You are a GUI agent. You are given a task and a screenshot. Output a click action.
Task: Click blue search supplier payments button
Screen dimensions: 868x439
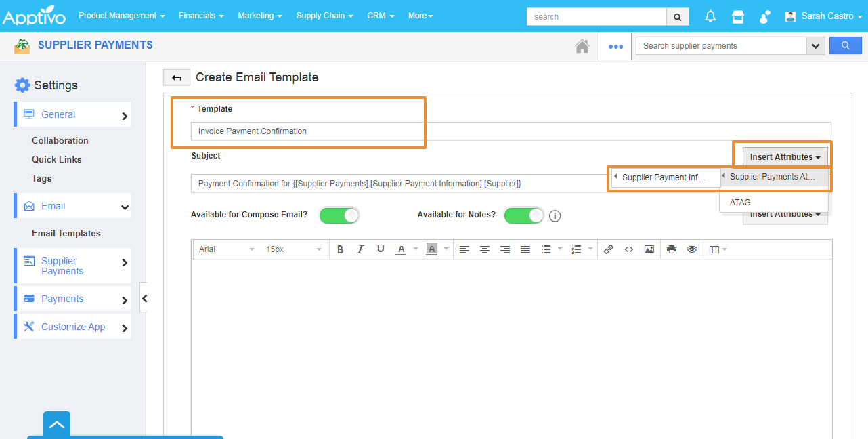point(846,45)
